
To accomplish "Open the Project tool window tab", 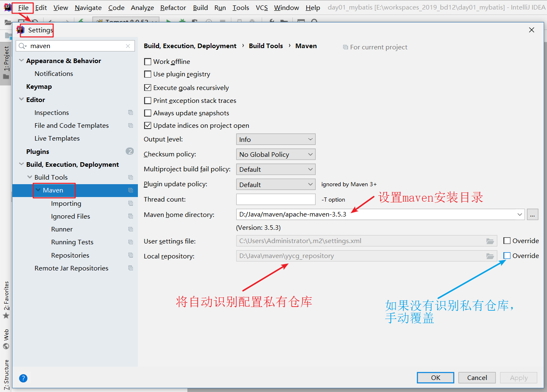I will (x=6, y=63).
